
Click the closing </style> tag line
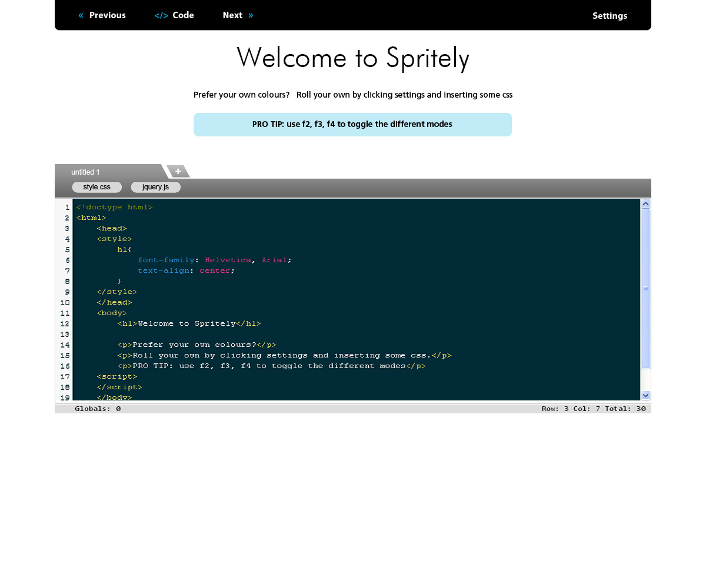point(117,292)
